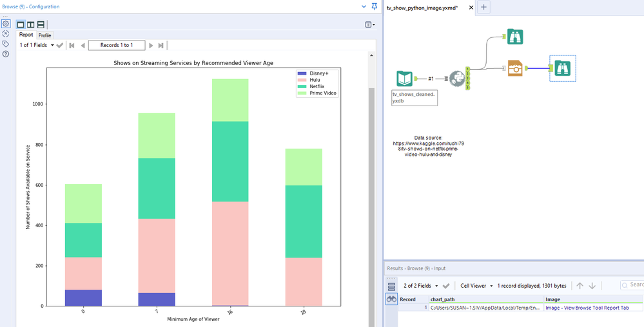This screenshot has height=327, width=644.
Task: Select the highlighted Browse tool on canvas
Action: pyautogui.click(x=563, y=68)
